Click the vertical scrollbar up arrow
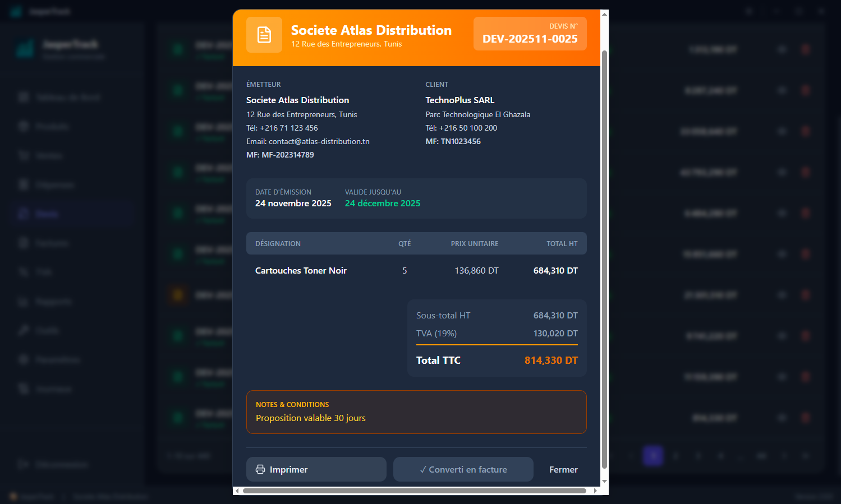The image size is (841, 504). [x=604, y=14]
